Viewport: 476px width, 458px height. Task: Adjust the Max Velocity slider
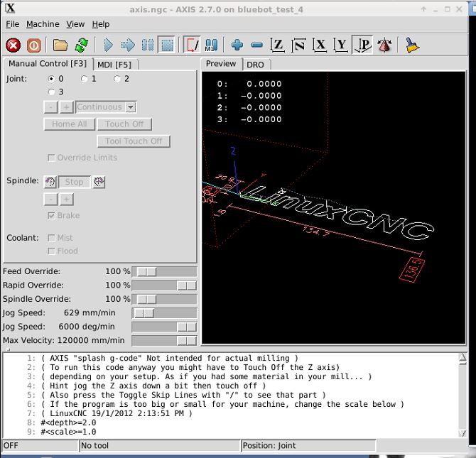pos(164,341)
